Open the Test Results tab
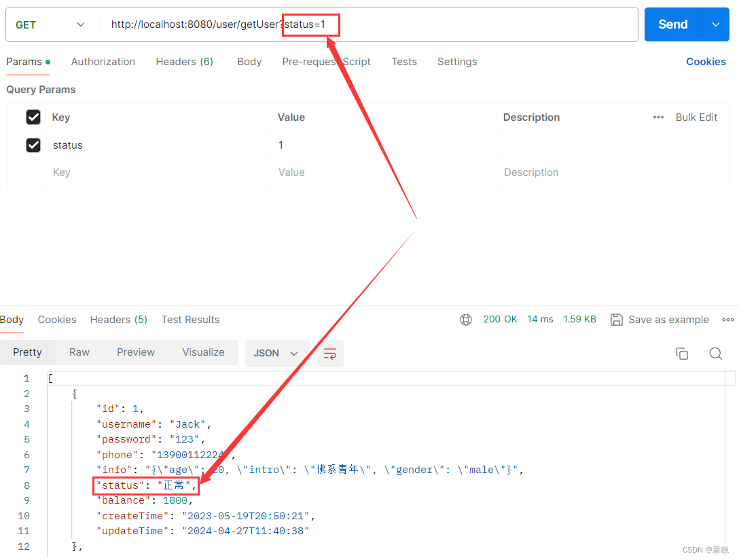Viewport: 739px width, 560px height. pos(190,319)
